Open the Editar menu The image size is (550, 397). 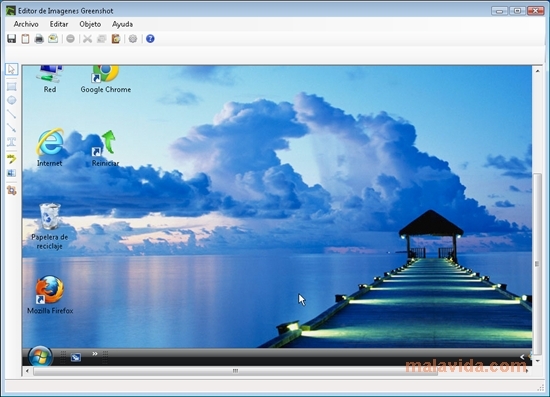point(59,24)
